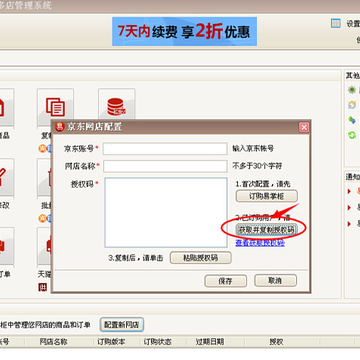Image resolution: width=360 pixels, height=360 pixels.
Task: Click the orange badge under the copy tile
Action: 42,148
